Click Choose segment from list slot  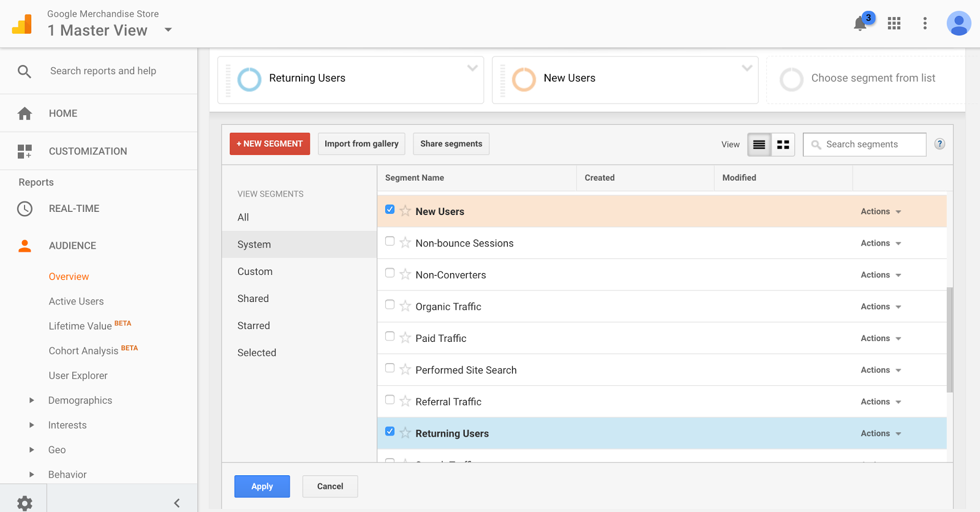click(x=865, y=80)
